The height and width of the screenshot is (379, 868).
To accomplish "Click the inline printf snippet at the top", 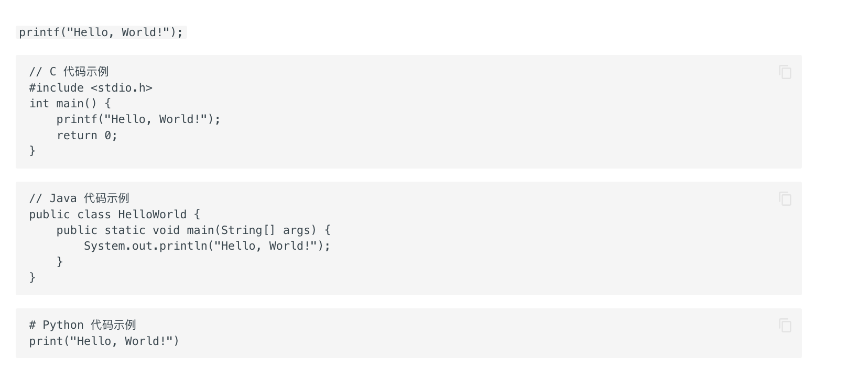I will pyautogui.click(x=101, y=32).
